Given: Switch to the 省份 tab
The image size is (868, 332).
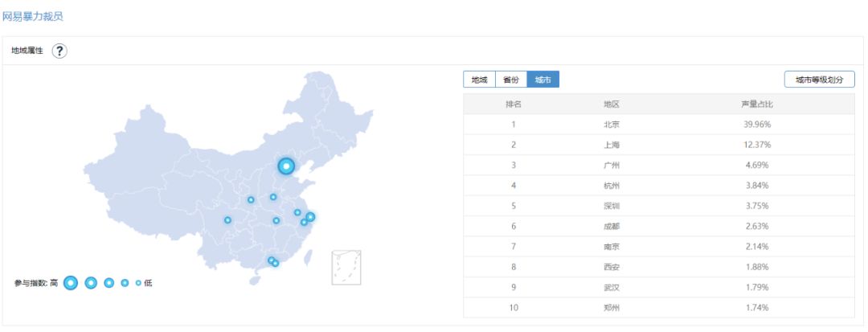Looking at the screenshot, I should click(x=510, y=80).
